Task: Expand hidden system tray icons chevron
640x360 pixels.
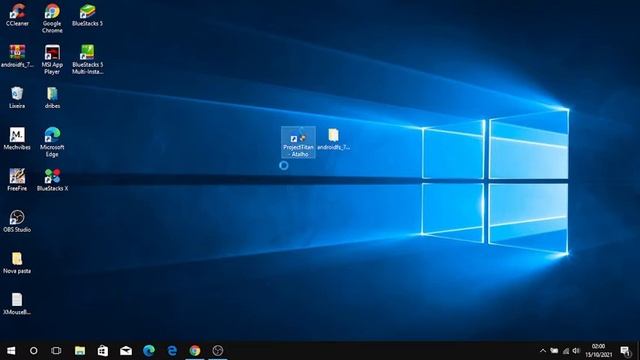Action: coord(543,351)
